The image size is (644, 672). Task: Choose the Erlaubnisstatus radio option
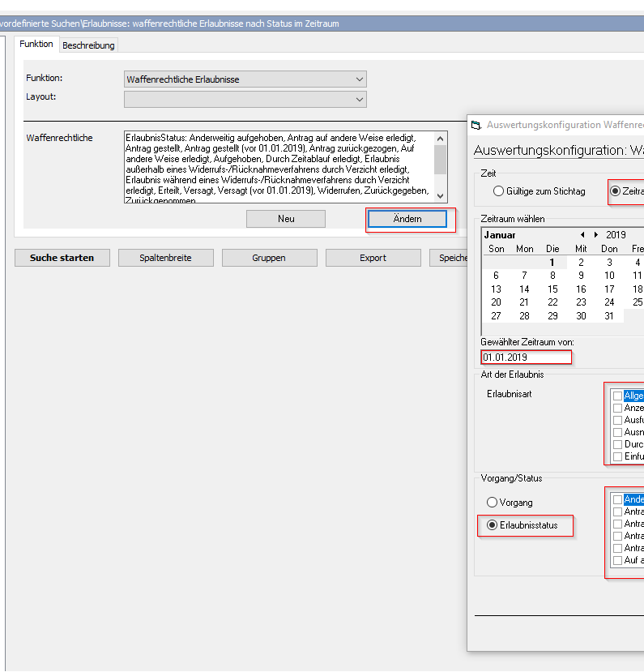tap(492, 526)
